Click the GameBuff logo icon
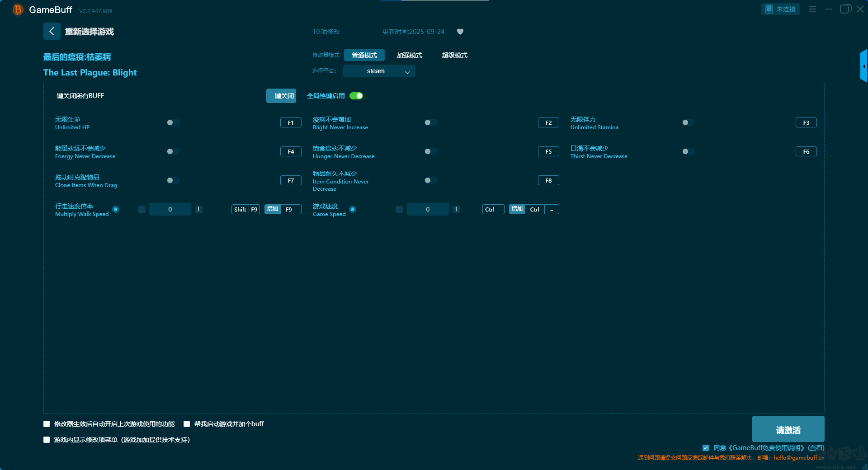 click(18, 9)
